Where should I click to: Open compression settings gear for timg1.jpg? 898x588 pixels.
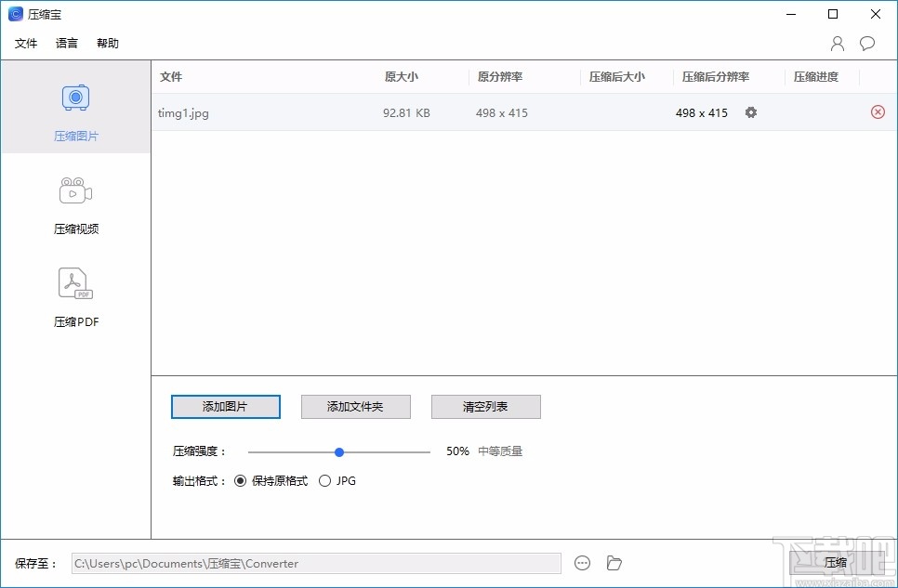pyautogui.click(x=750, y=111)
